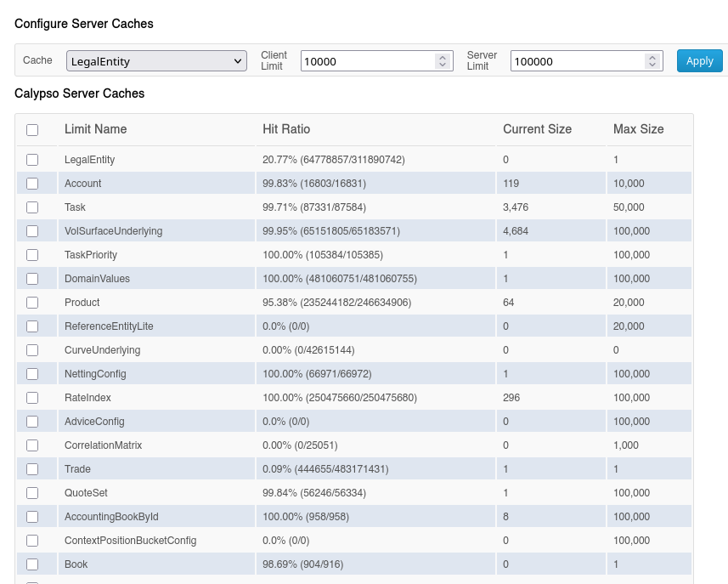728x584 pixels.
Task: Click the Server Limit decrement arrow
Action: pyautogui.click(x=653, y=65)
